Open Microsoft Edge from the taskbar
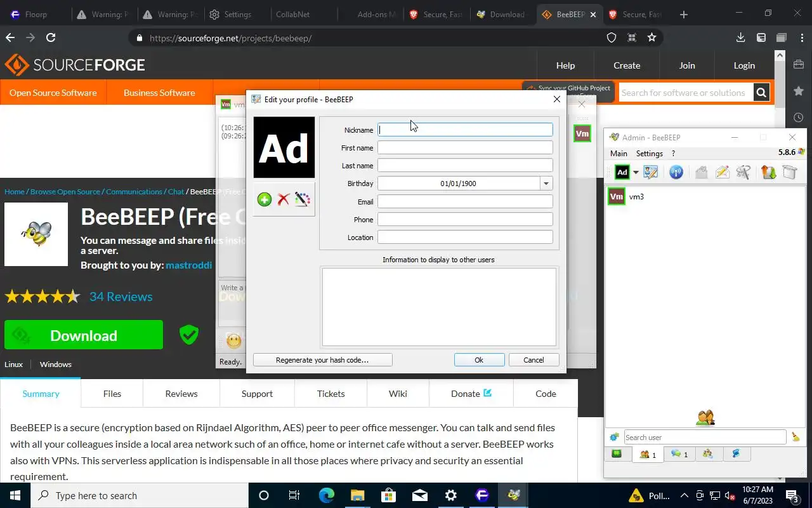812x508 pixels. 326,495
